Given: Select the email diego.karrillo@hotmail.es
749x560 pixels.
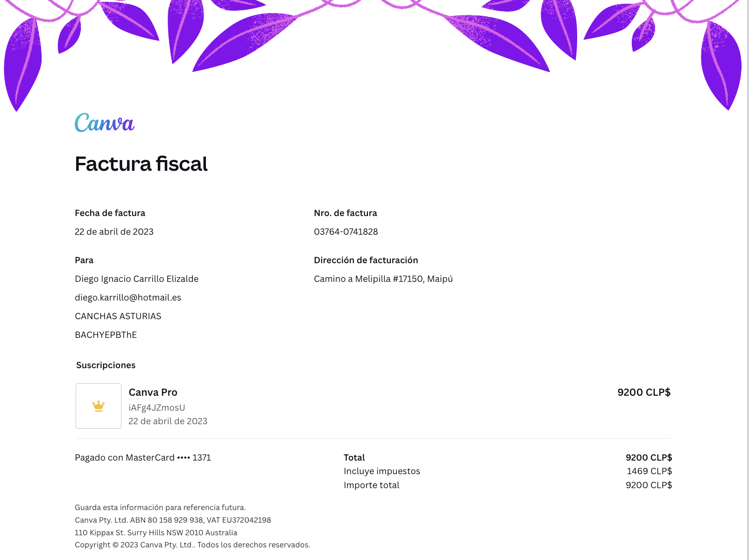Looking at the screenshot, I should pos(128,298).
